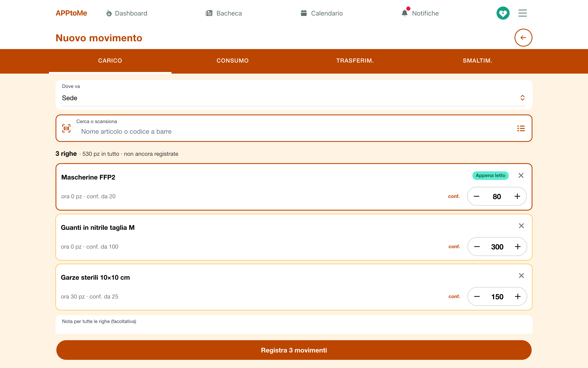This screenshot has height=368, width=588.
Task: Select the Mascherine FFP2 title
Action: [x=88, y=177]
